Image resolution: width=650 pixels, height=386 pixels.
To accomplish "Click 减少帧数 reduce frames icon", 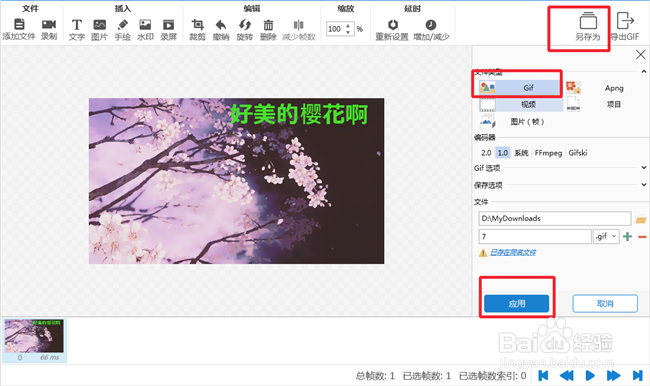I will [298, 25].
